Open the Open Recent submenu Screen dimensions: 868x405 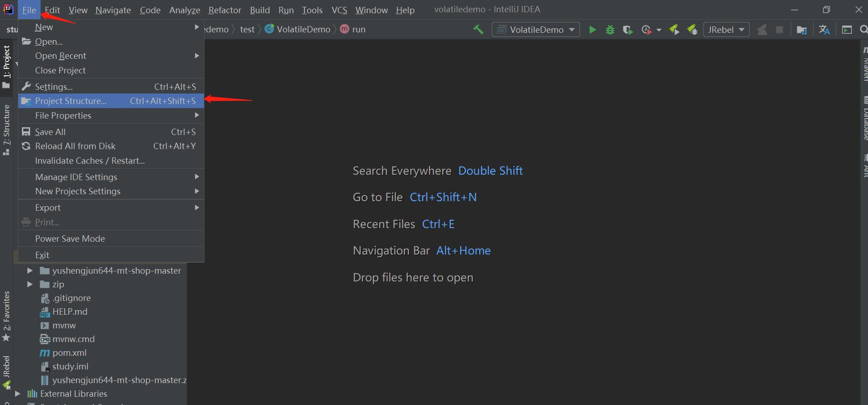tap(111, 56)
